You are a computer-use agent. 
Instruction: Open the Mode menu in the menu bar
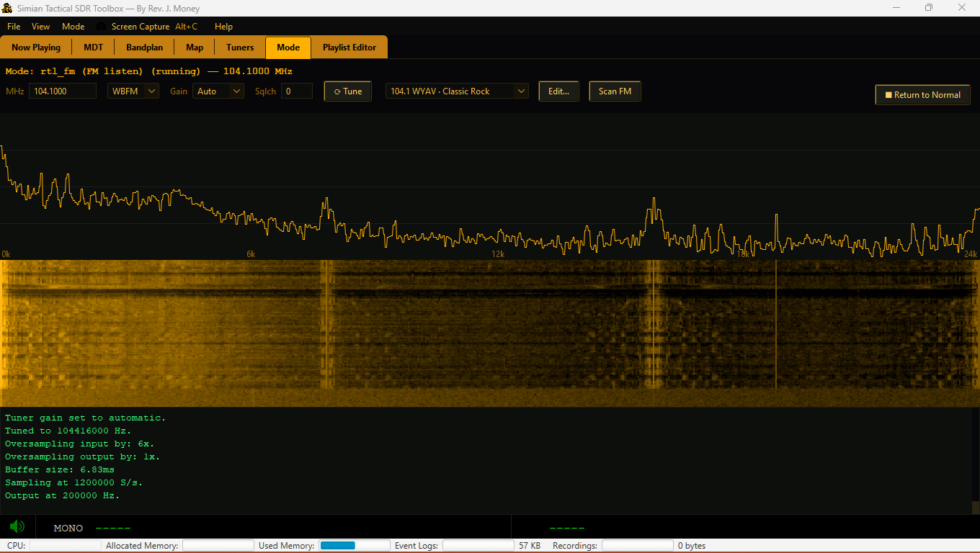click(x=73, y=27)
